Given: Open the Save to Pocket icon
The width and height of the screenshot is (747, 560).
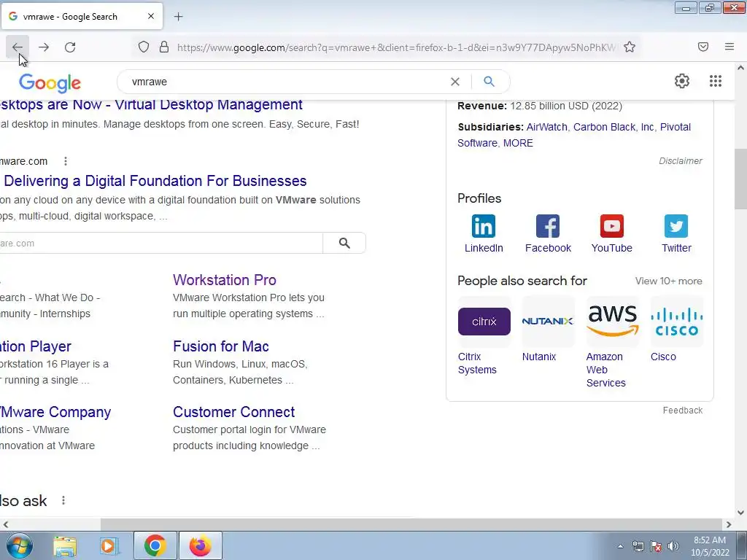Looking at the screenshot, I should [x=703, y=47].
